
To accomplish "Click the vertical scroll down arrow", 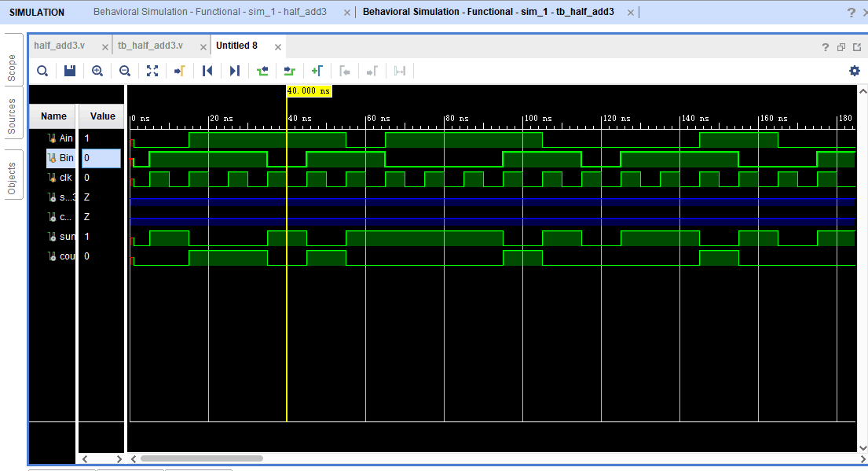I will (x=863, y=447).
